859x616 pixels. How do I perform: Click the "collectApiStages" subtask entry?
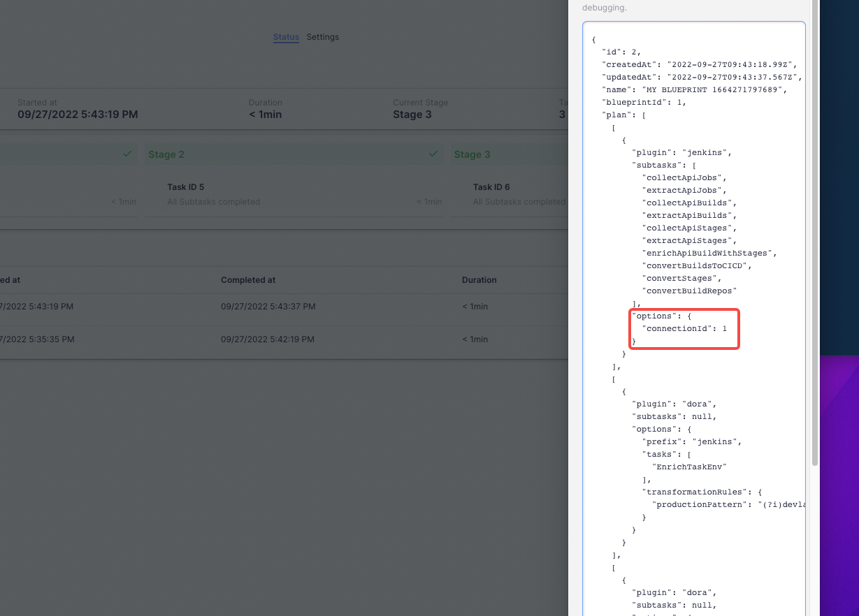coord(689,228)
